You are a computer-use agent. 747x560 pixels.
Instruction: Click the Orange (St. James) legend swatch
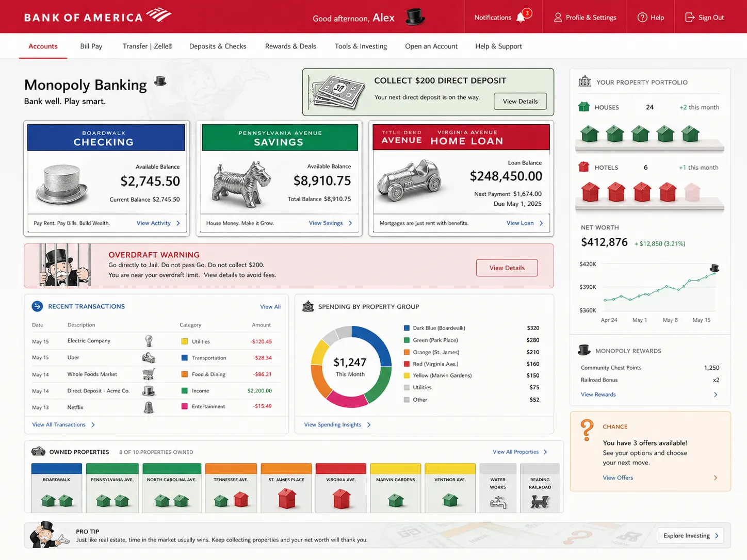tap(407, 352)
